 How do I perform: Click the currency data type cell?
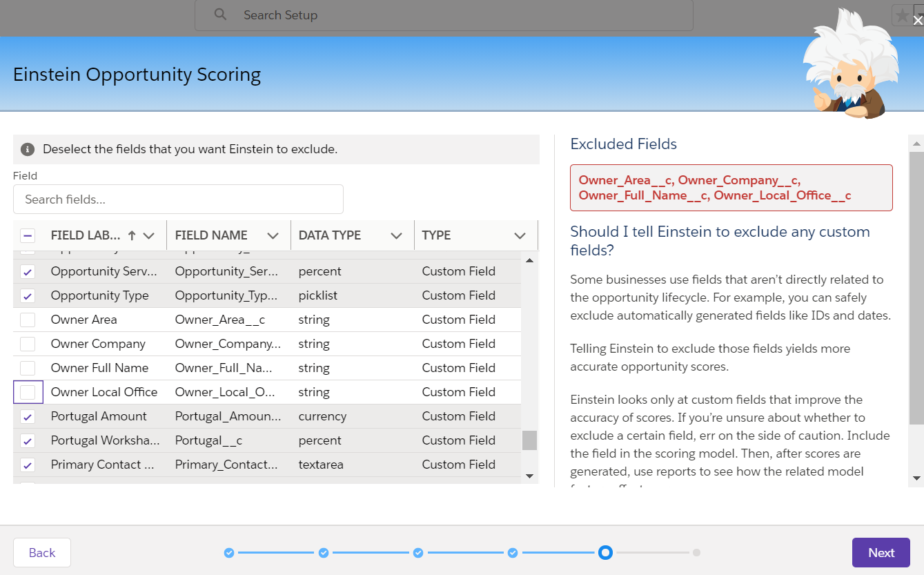[x=322, y=416]
